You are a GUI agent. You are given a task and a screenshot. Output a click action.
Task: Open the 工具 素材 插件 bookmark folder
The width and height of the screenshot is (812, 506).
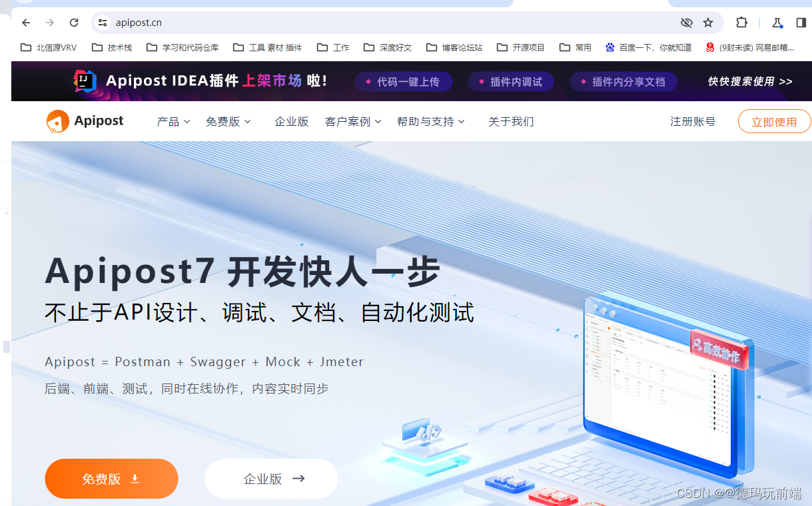coord(268,47)
